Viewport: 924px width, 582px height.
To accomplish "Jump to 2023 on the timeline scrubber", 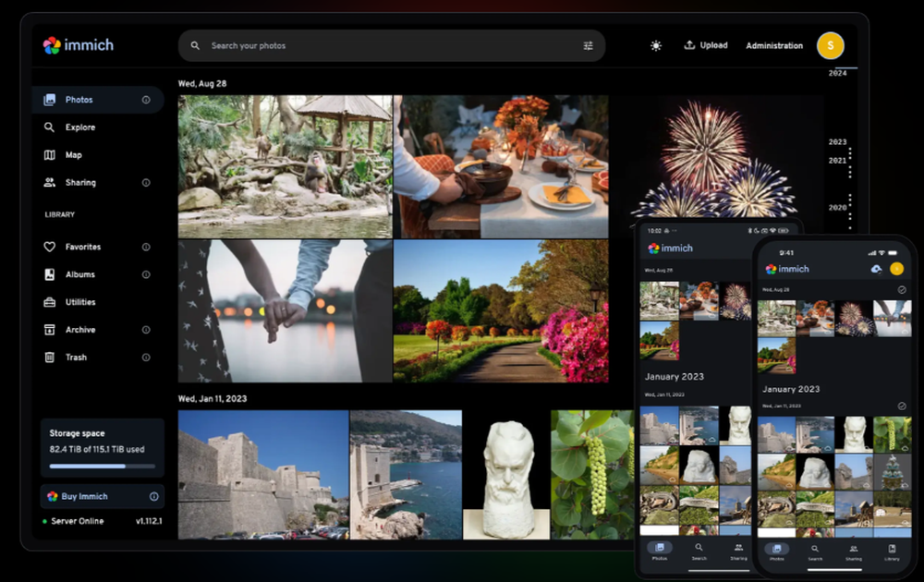I will click(x=837, y=142).
